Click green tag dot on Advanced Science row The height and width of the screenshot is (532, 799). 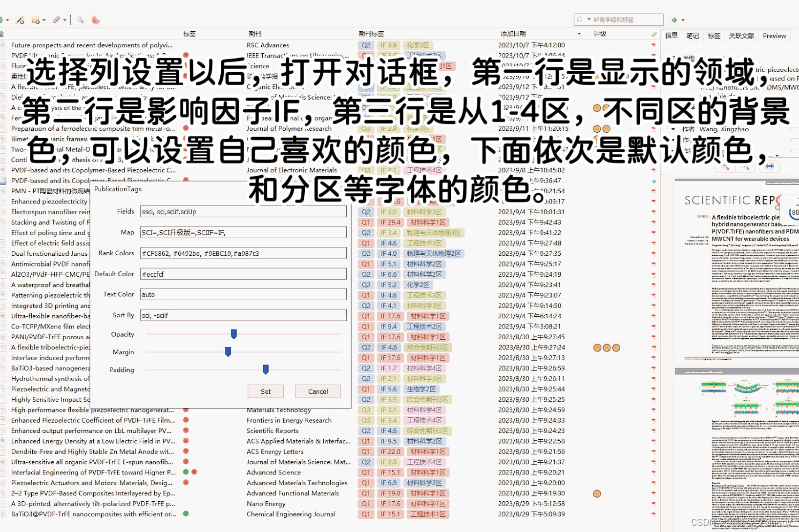tap(186, 472)
